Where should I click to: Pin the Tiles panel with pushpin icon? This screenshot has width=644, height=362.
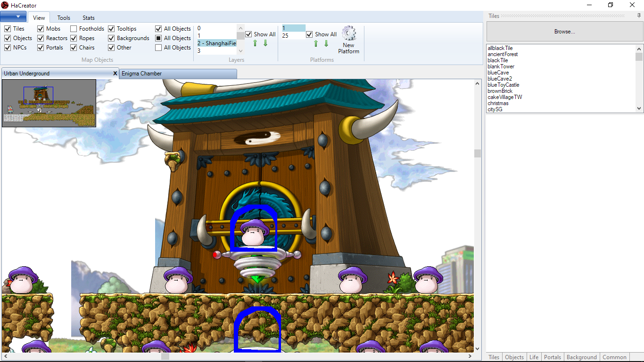(639, 16)
